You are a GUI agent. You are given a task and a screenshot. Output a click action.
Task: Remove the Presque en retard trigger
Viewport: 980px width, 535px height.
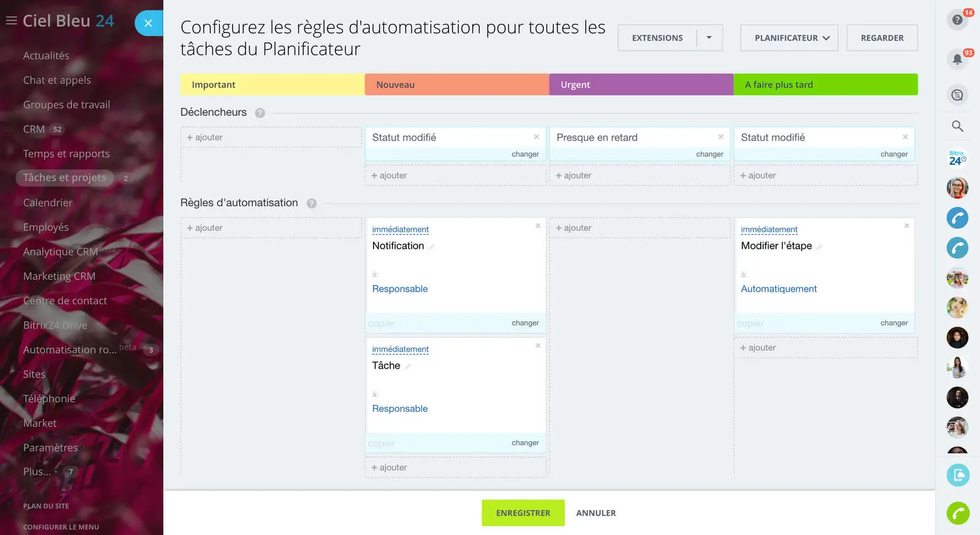[720, 137]
